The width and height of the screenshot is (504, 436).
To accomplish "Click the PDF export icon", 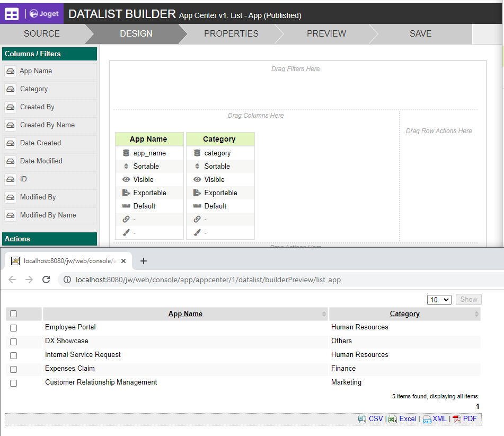I will point(457,419).
